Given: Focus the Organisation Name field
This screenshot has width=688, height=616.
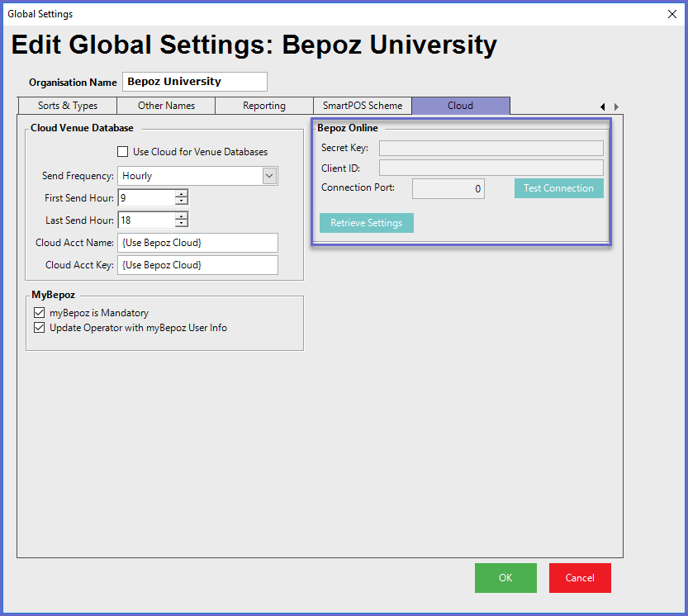Looking at the screenshot, I should click(195, 82).
